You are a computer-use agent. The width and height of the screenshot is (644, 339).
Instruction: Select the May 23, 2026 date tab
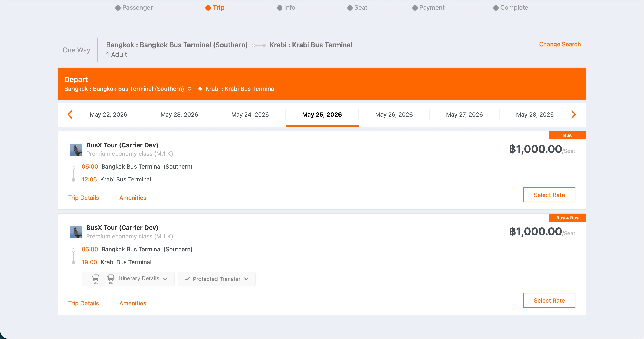tap(179, 115)
